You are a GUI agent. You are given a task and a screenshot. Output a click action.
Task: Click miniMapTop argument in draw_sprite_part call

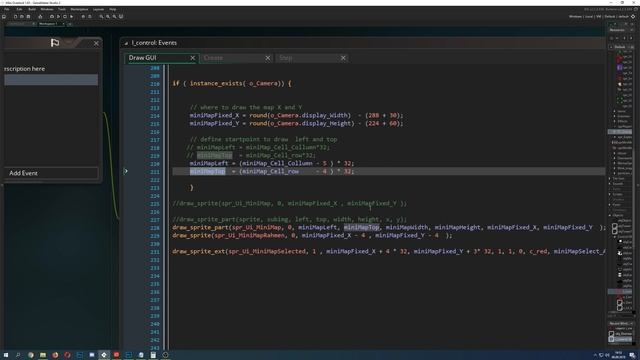click(x=362, y=227)
